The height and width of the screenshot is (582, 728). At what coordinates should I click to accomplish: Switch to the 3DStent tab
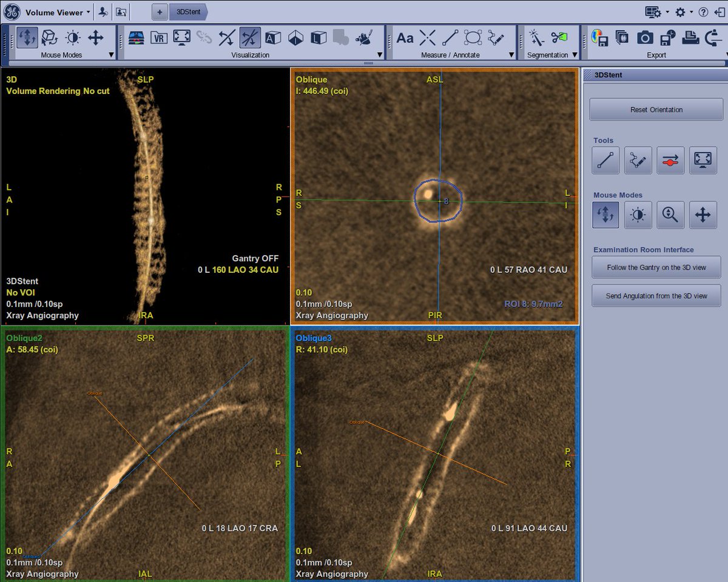(x=189, y=12)
